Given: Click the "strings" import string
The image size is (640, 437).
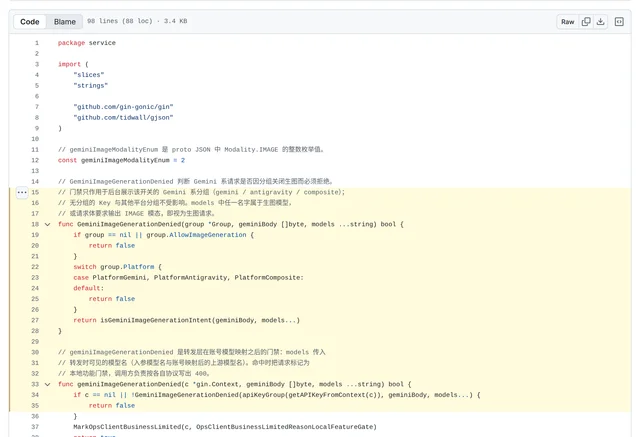Looking at the screenshot, I should 91,85.
